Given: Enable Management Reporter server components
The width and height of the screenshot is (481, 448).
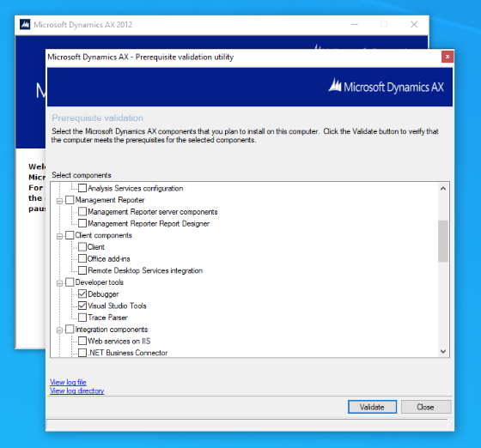Looking at the screenshot, I should pyautogui.click(x=82, y=211).
